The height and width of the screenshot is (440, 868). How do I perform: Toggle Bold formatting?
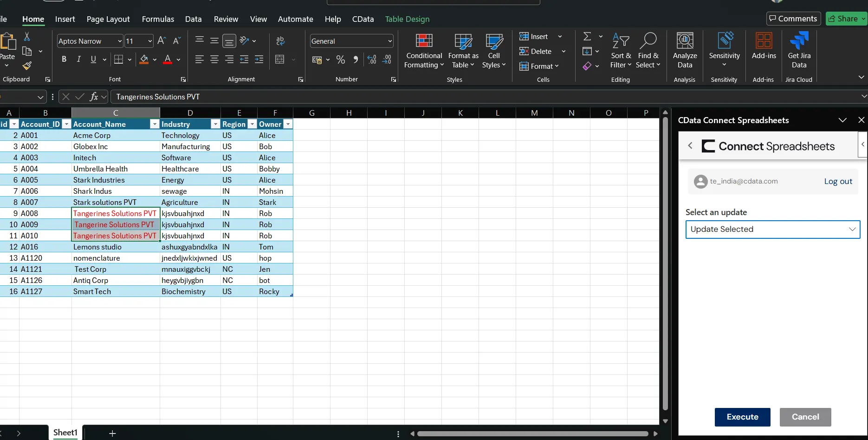tap(64, 59)
